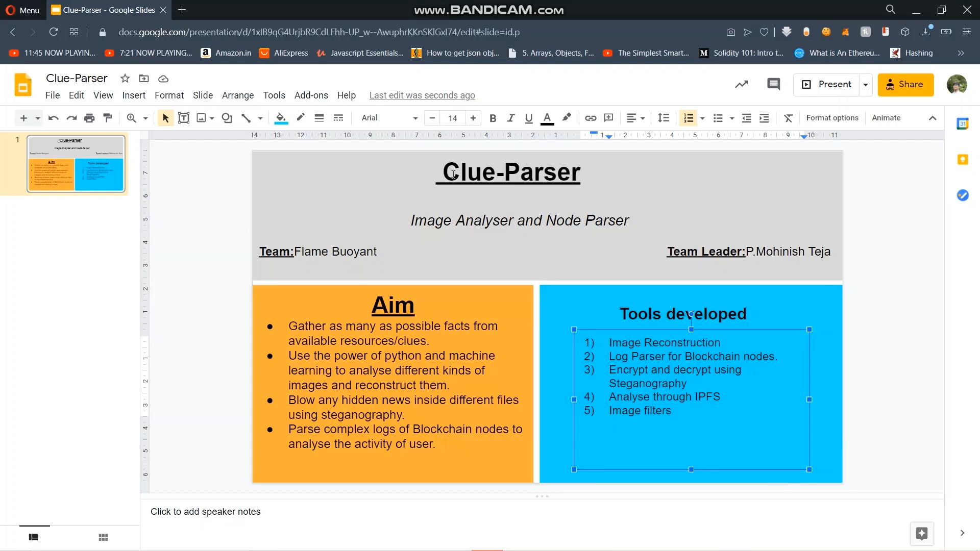The height and width of the screenshot is (551, 980).
Task: Open the Explore button at bottom right
Action: [x=921, y=534]
